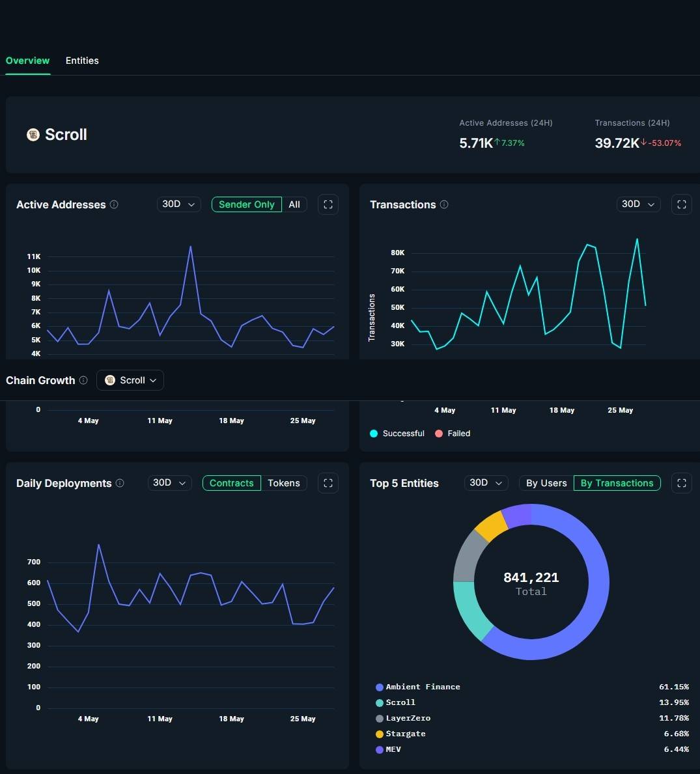Click the Transactions (24H) label

pos(632,123)
